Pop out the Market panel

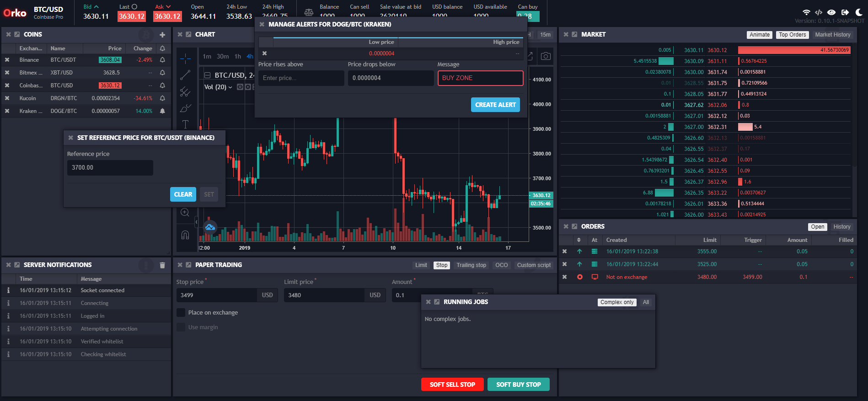(x=574, y=35)
